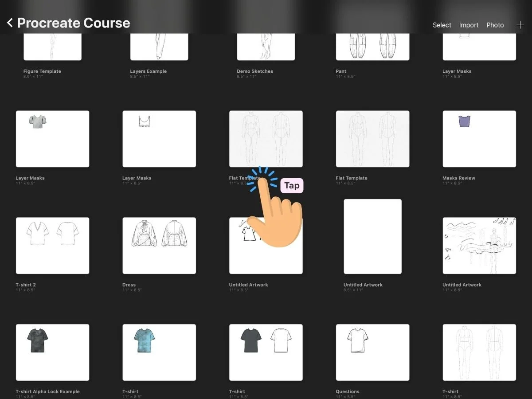This screenshot has width=532, height=399.
Task: Tap Photo in the gallery header
Action: 495,25
